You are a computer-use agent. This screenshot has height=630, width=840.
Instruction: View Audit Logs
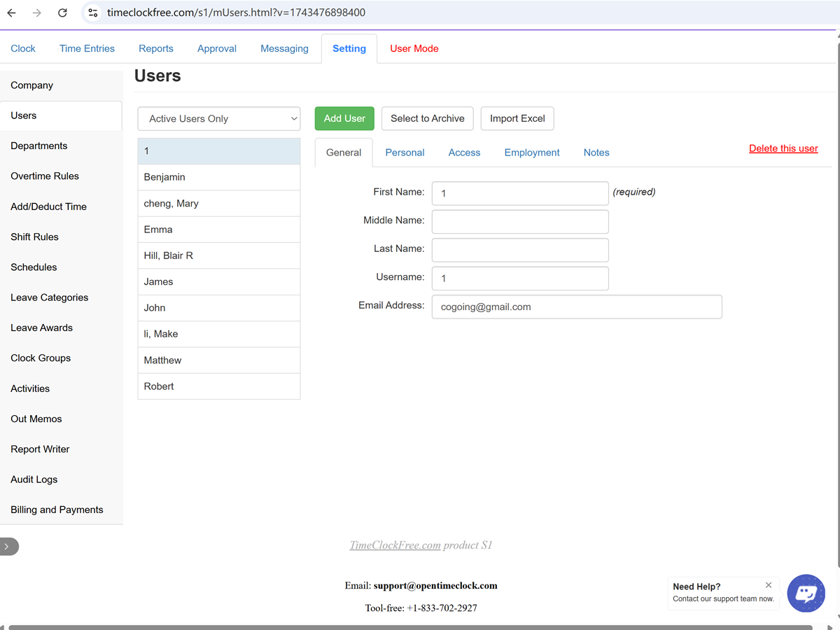click(x=62, y=479)
